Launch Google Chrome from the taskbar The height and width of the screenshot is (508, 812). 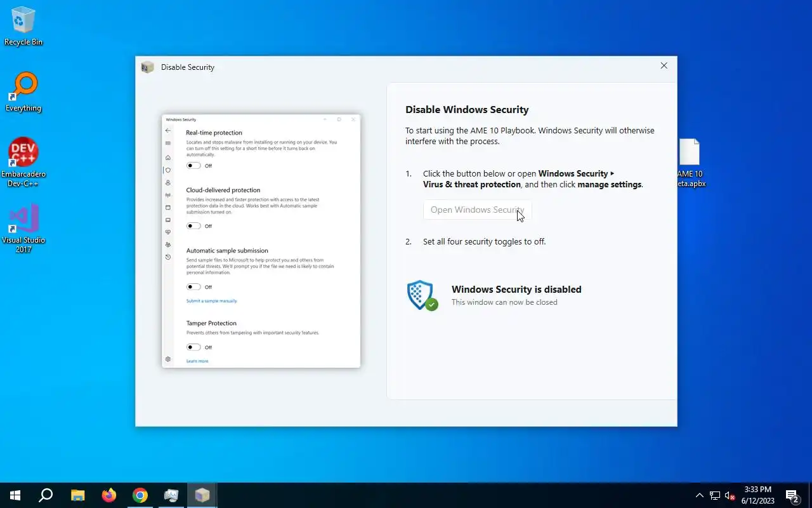[140, 495]
